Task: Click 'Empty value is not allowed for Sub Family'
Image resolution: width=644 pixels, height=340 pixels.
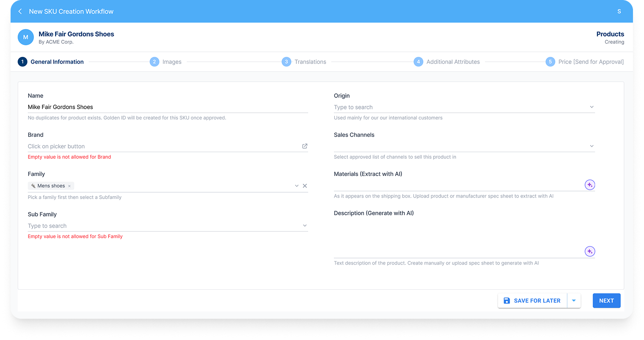Action: pos(75,236)
